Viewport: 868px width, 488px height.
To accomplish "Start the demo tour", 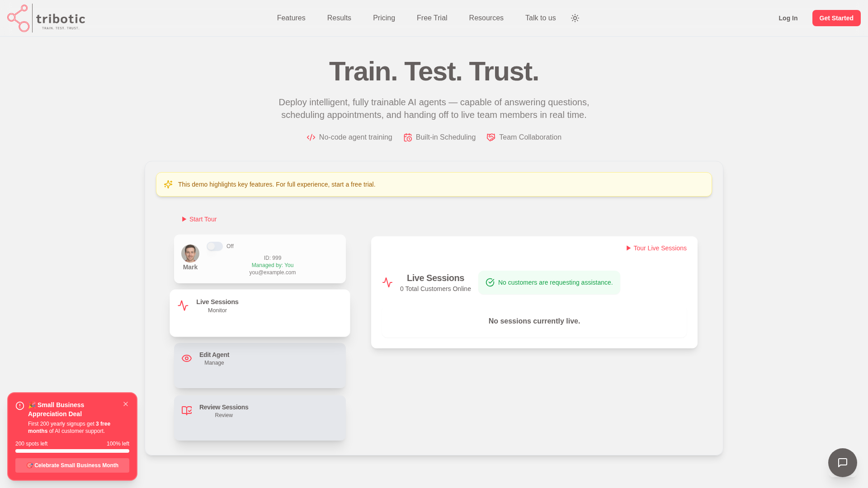I will click(x=199, y=219).
